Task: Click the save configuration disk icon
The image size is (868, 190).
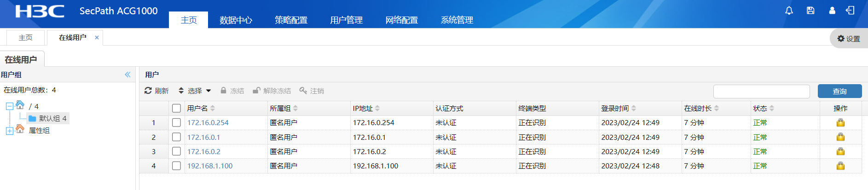Action: [x=810, y=11]
